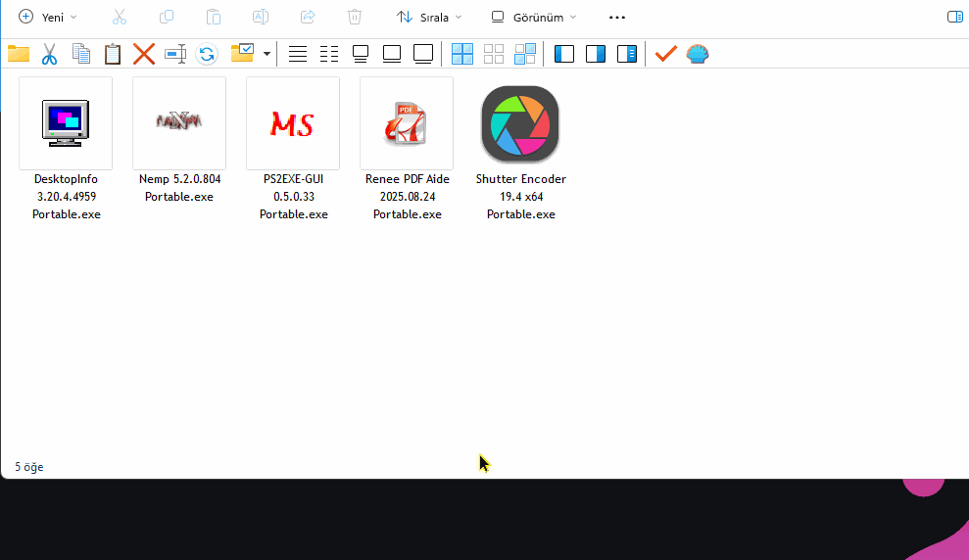Switch to Details view with solid lines icon
The image size is (969, 560).
(x=298, y=54)
